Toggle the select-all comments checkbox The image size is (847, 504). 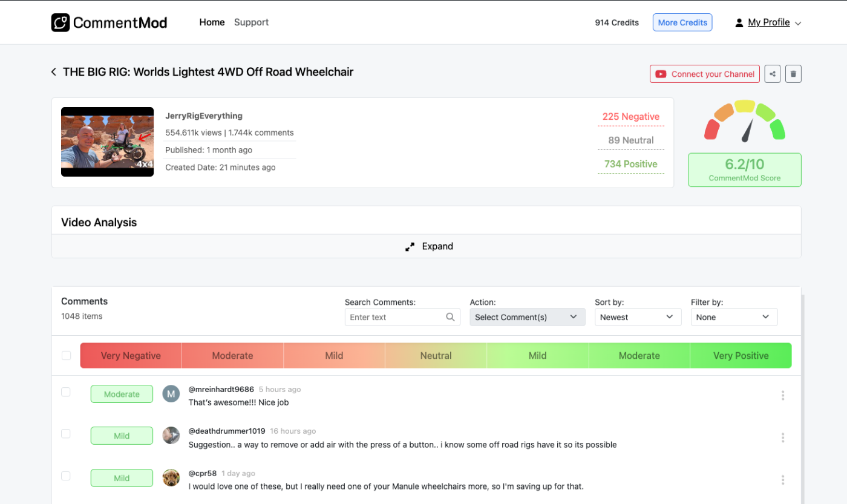[66, 356]
